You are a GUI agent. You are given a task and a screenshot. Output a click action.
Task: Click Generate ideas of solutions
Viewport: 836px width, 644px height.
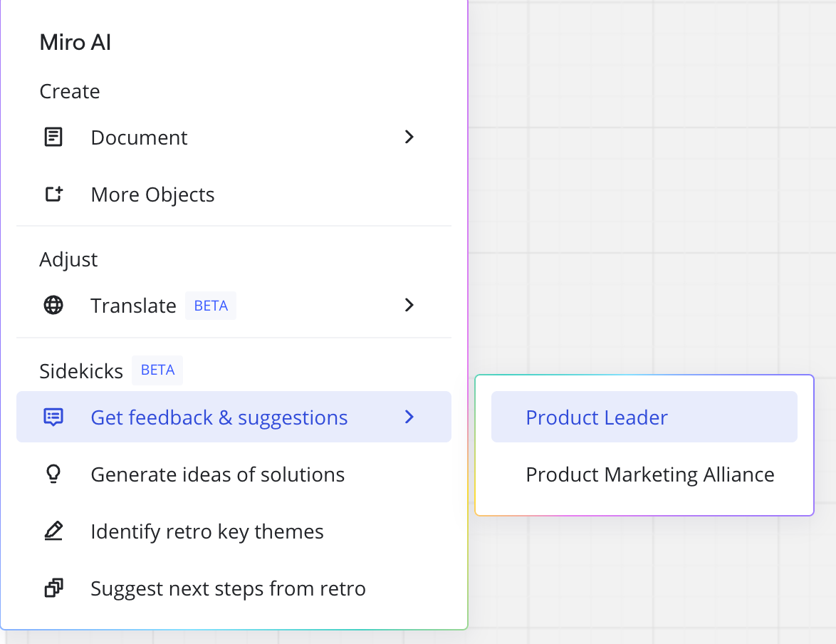tap(217, 474)
